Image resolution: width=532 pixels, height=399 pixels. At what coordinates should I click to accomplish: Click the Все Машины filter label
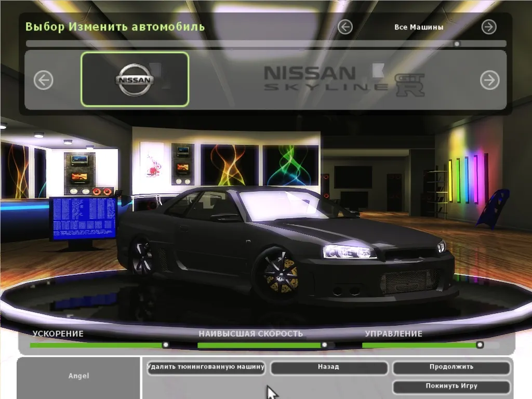click(419, 27)
